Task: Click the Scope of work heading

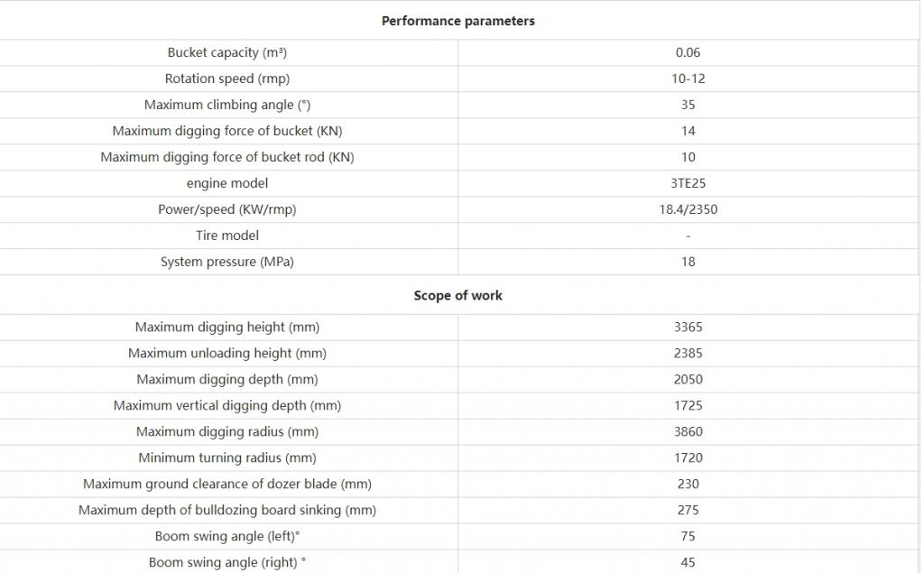Action: click(x=457, y=295)
